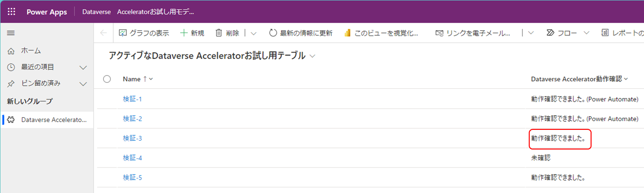
Task: Click the 未確認 cell in 検証-4 row
Action: [x=541, y=158]
